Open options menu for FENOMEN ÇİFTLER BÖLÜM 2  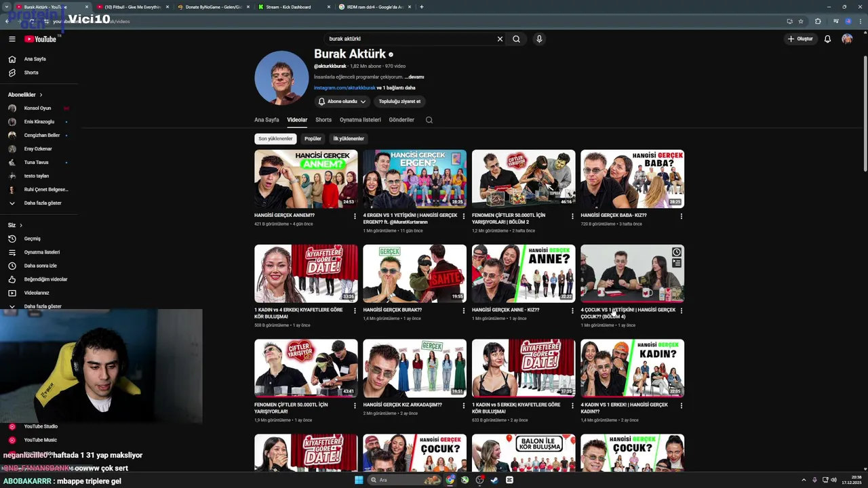coord(572,216)
